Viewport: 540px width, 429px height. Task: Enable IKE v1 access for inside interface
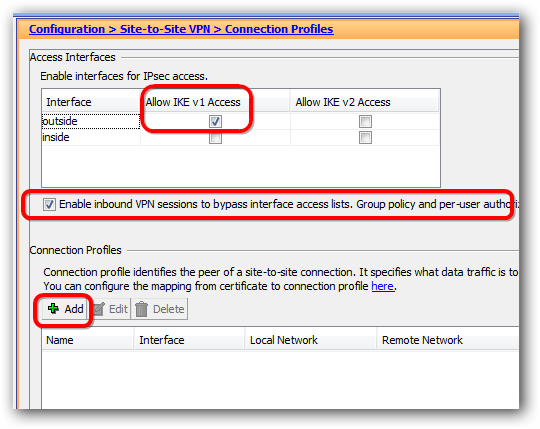coord(215,137)
